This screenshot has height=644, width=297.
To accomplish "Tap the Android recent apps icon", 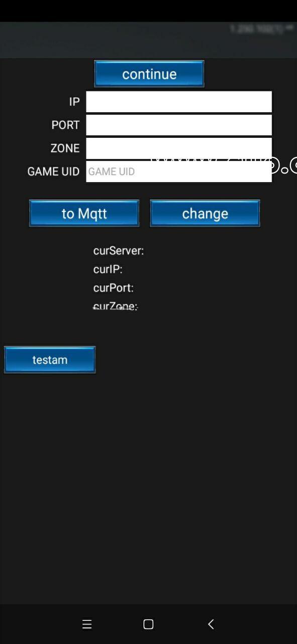I will [x=87, y=624].
